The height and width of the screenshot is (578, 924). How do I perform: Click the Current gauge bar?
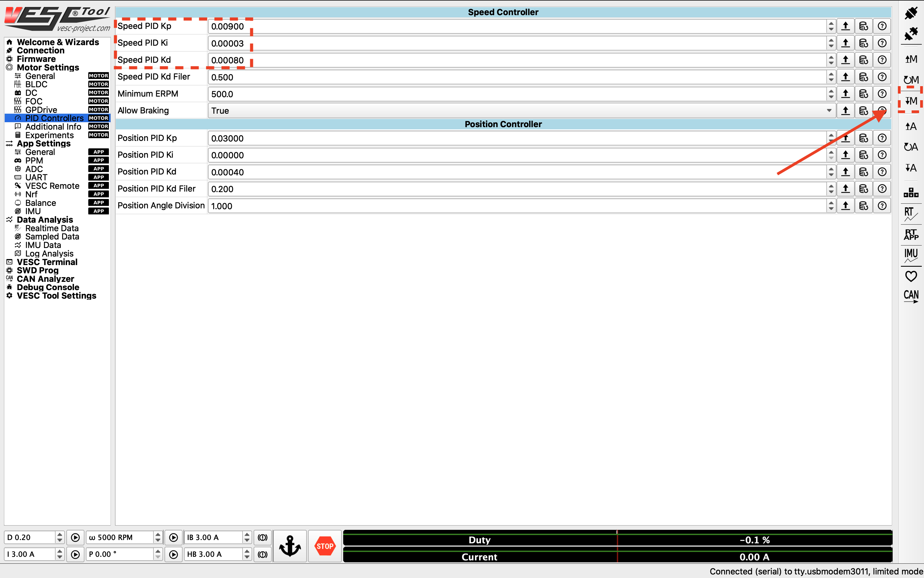[x=617, y=555]
